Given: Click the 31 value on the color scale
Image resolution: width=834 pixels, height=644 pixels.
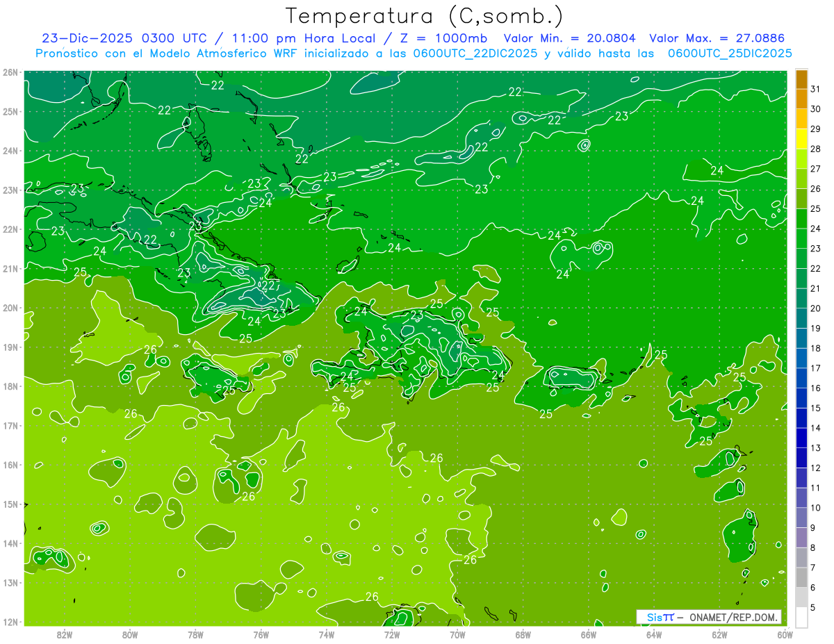Looking at the screenshot, I should [x=816, y=89].
